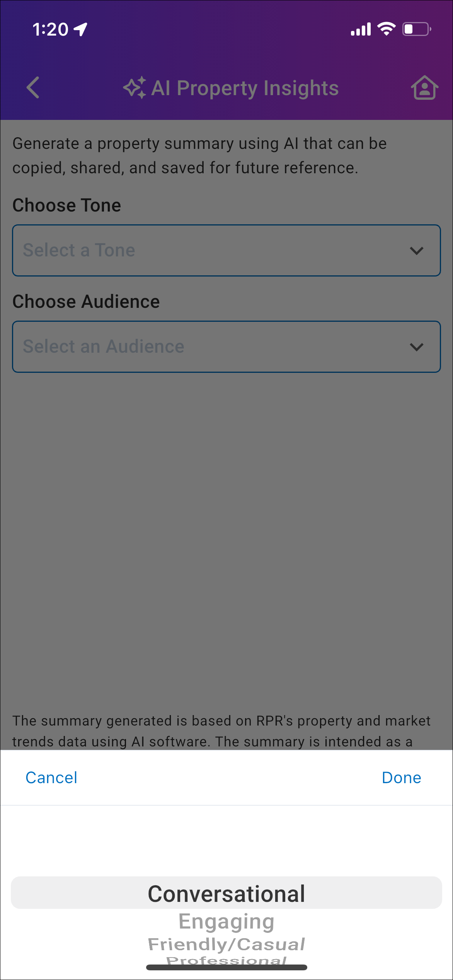Viewport: 453px width, 980px height.
Task: Select Conversational in the tone picker
Action: coord(226,894)
